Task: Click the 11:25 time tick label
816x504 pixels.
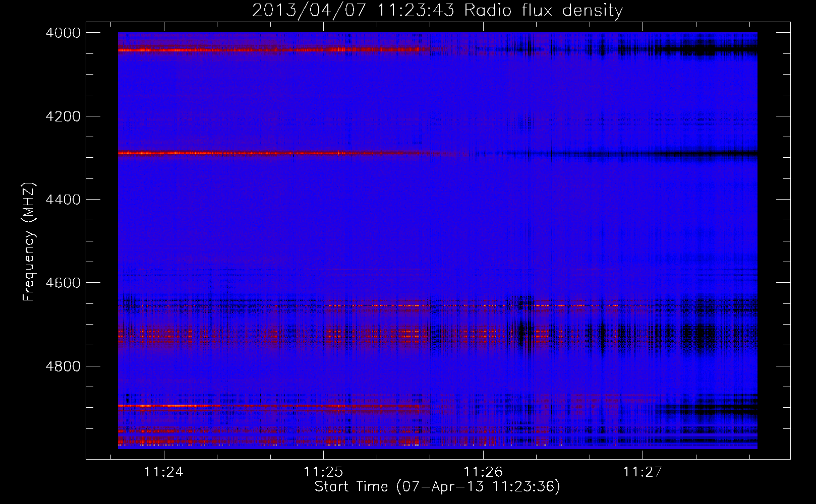Action: 323,472
